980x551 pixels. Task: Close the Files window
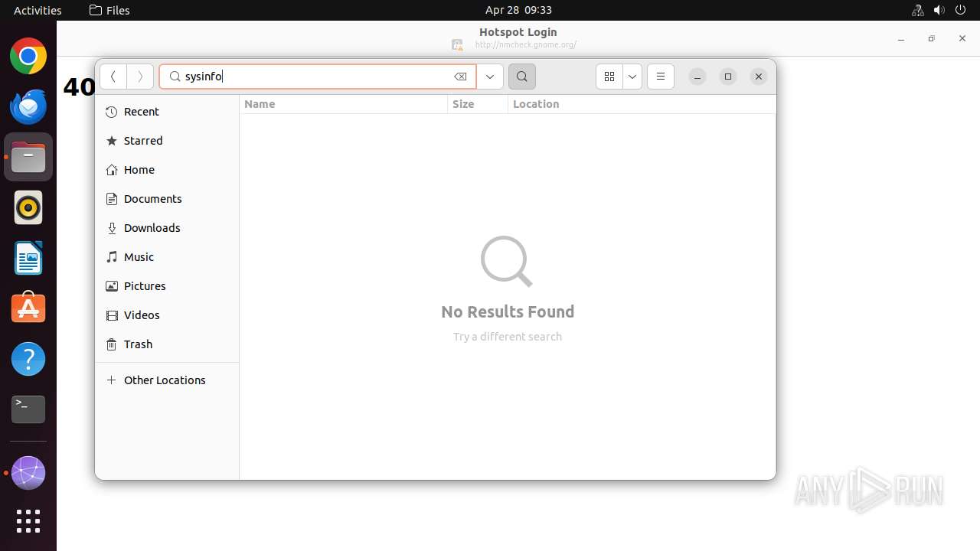(x=759, y=77)
